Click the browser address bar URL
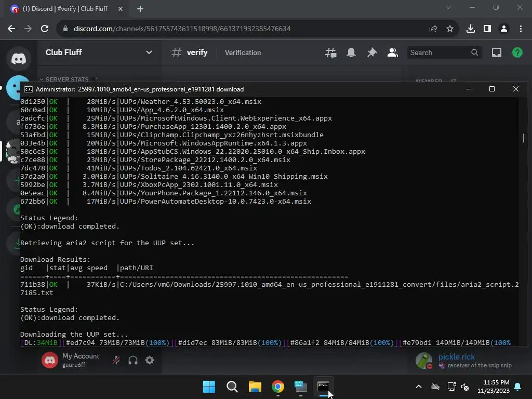This screenshot has width=532, height=399. coord(182,29)
